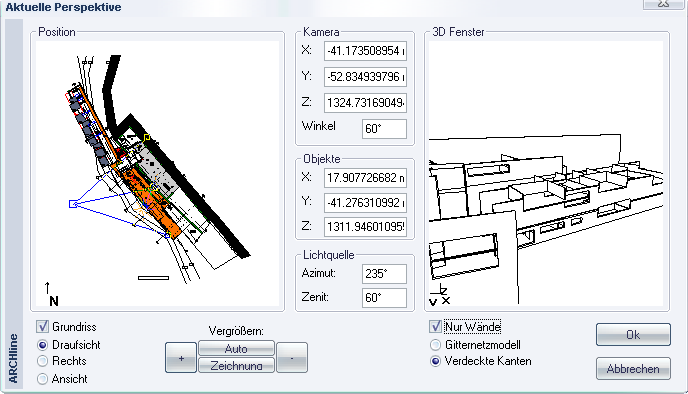688x394 pixels.
Task: Click the XYZ axis indicator in 3D Fenster
Action: 440,296
